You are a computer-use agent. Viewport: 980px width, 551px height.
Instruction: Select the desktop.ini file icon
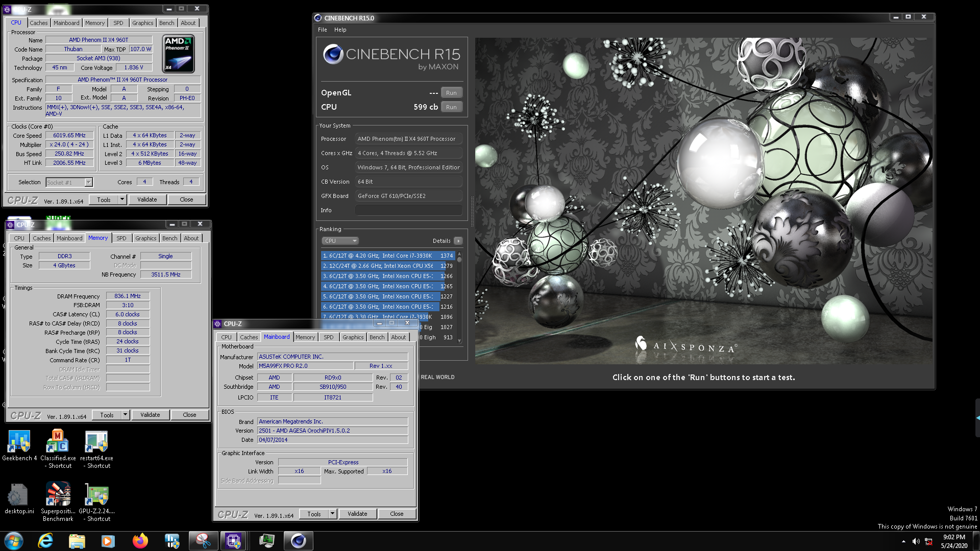(19, 499)
